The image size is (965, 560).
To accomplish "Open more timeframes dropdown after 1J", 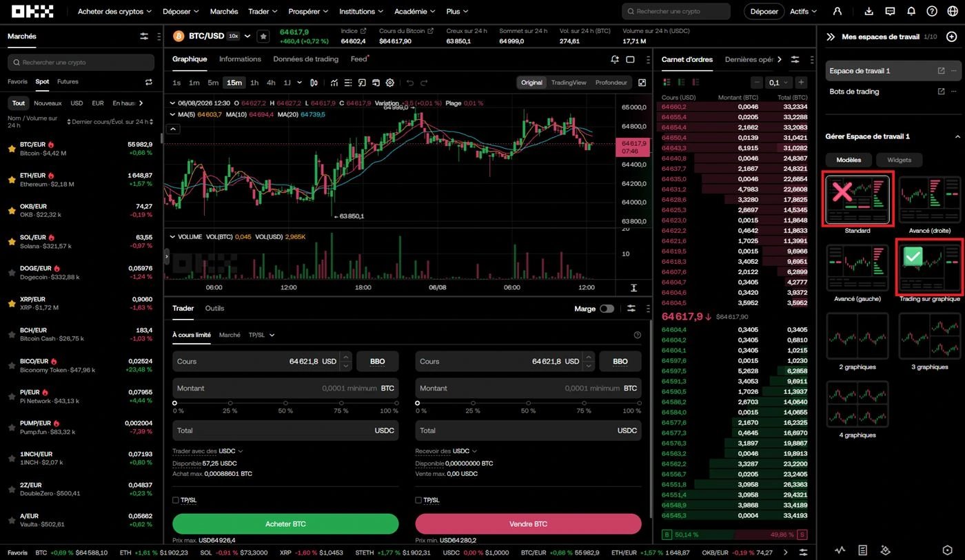I will [301, 83].
